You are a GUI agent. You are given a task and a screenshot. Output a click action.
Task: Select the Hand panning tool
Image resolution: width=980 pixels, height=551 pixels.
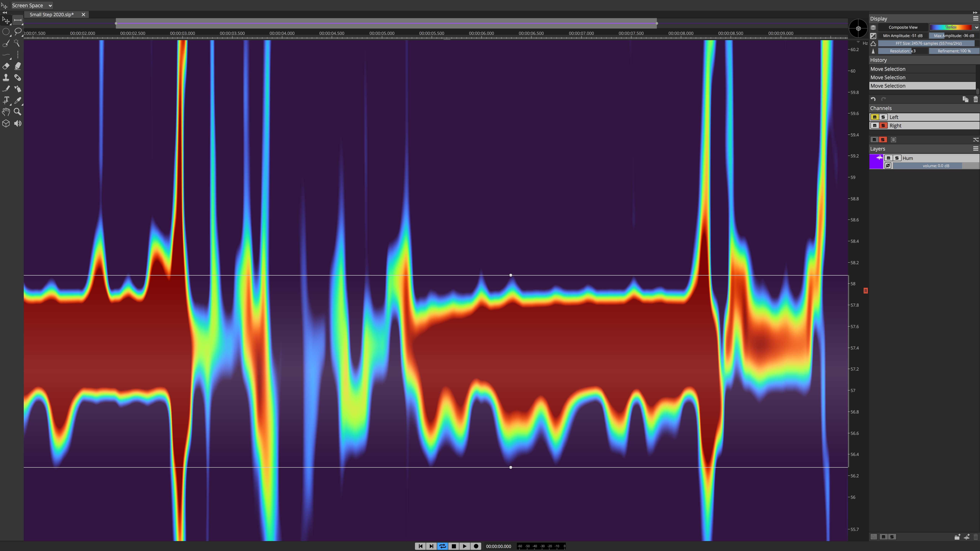[x=6, y=111]
